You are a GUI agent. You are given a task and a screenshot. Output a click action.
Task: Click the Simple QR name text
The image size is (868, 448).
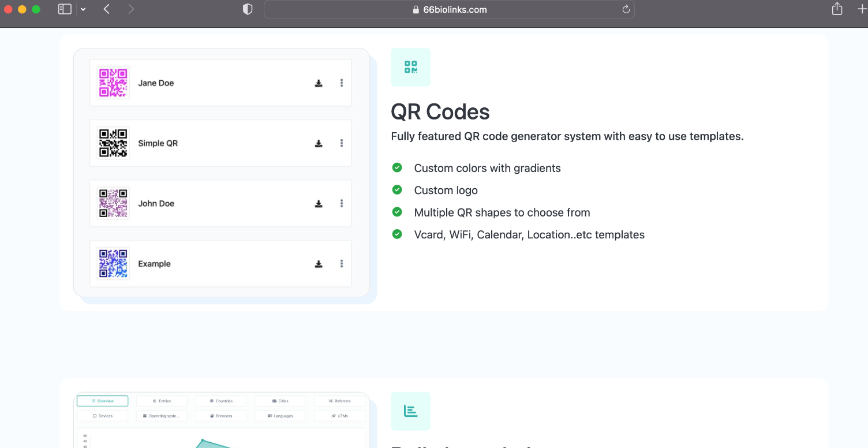(158, 143)
